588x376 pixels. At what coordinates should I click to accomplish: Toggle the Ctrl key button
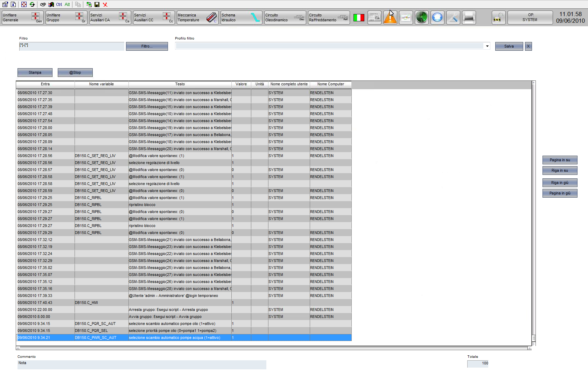(x=59, y=5)
